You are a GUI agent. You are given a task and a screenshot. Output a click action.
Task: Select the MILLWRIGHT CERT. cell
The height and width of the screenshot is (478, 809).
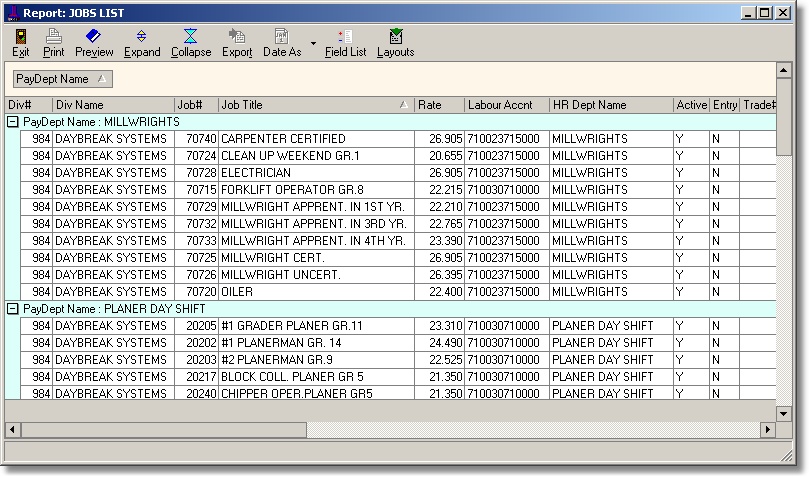[x=316, y=258]
